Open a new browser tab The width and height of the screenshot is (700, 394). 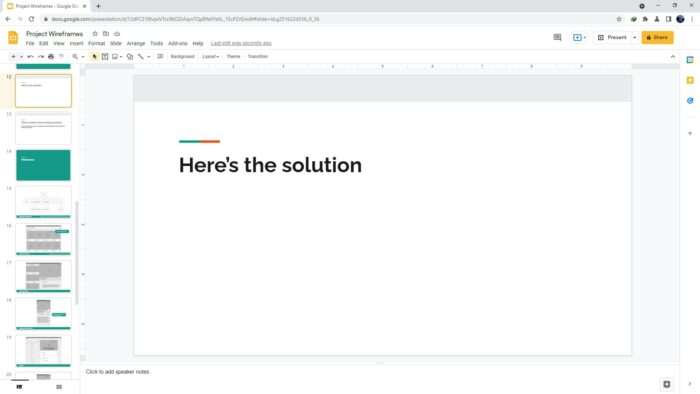click(98, 6)
